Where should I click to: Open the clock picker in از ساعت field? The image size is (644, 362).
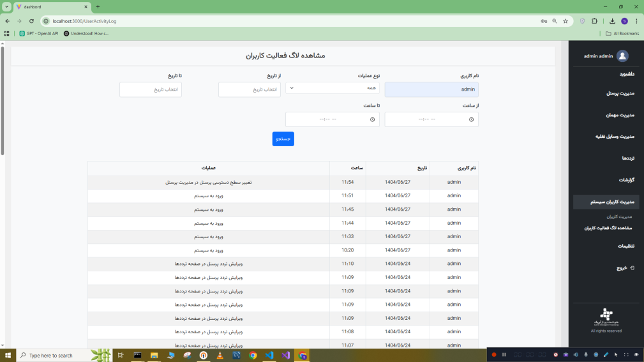click(471, 119)
